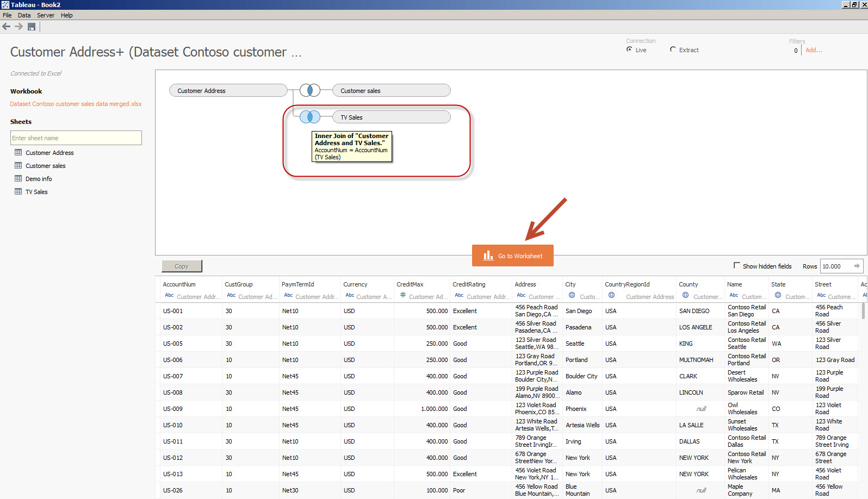The height and width of the screenshot is (499, 868).
Task: Click the CustGroup Abc type icon
Action: click(x=231, y=295)
